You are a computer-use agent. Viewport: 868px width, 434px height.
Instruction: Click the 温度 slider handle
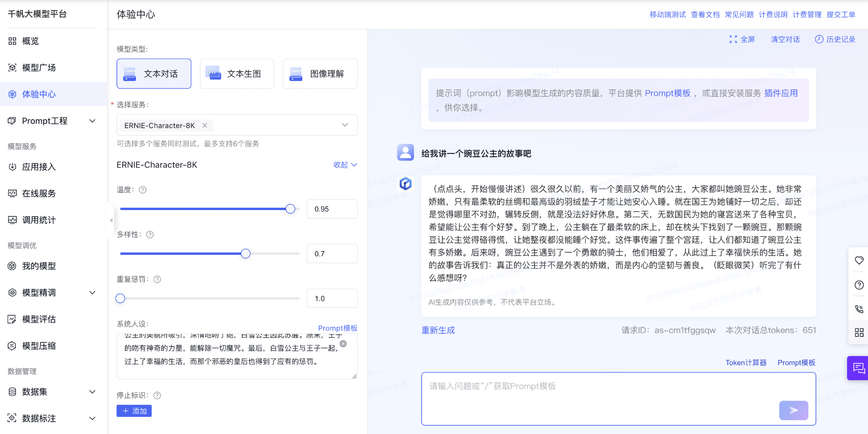click(x=290, y=209)
